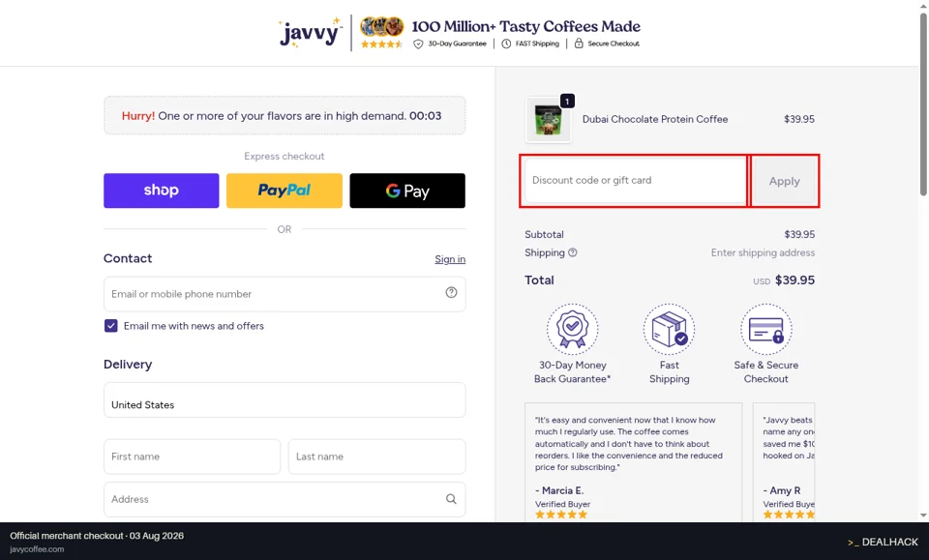The height and width of the screenshot is (560, 929).
Task: Click the Secure Checkout lock icon
Action: 579,44
